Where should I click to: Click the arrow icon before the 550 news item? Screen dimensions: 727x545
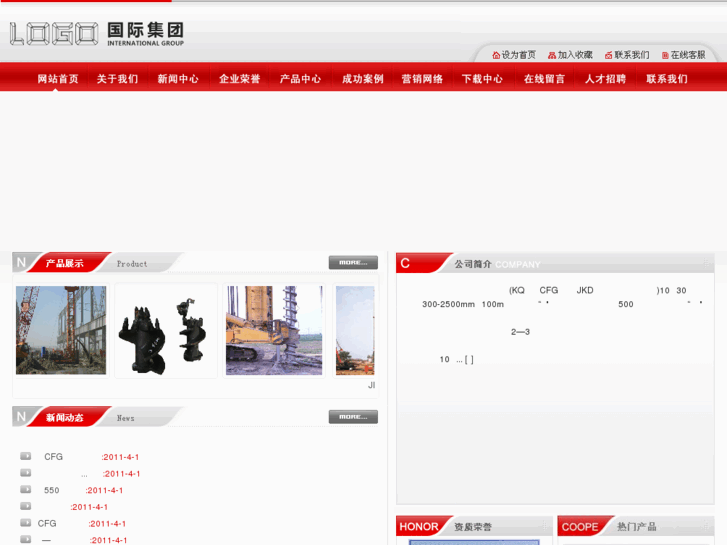(26, 489)
